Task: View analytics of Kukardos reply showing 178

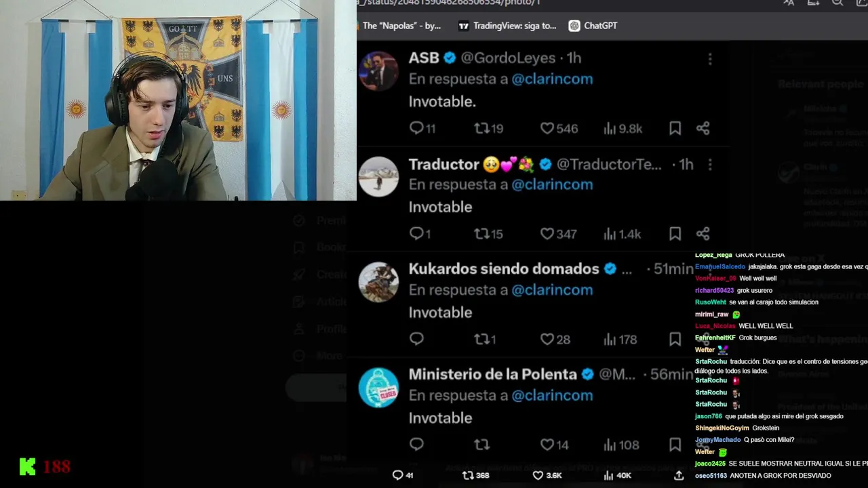Action: coord(620,340)
